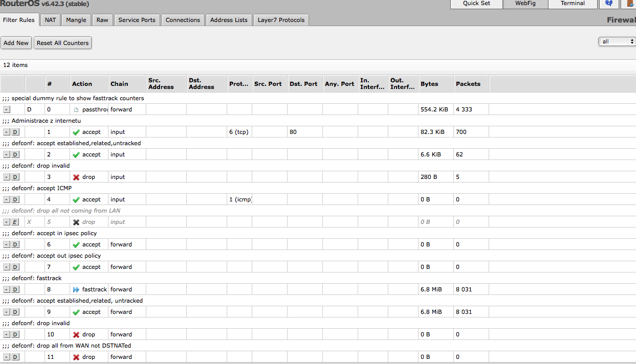Remove rule 0 with its minus button

point(6,109)
